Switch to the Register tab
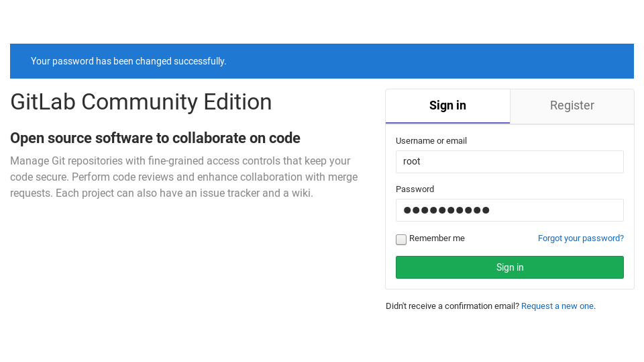 [572, 105]
